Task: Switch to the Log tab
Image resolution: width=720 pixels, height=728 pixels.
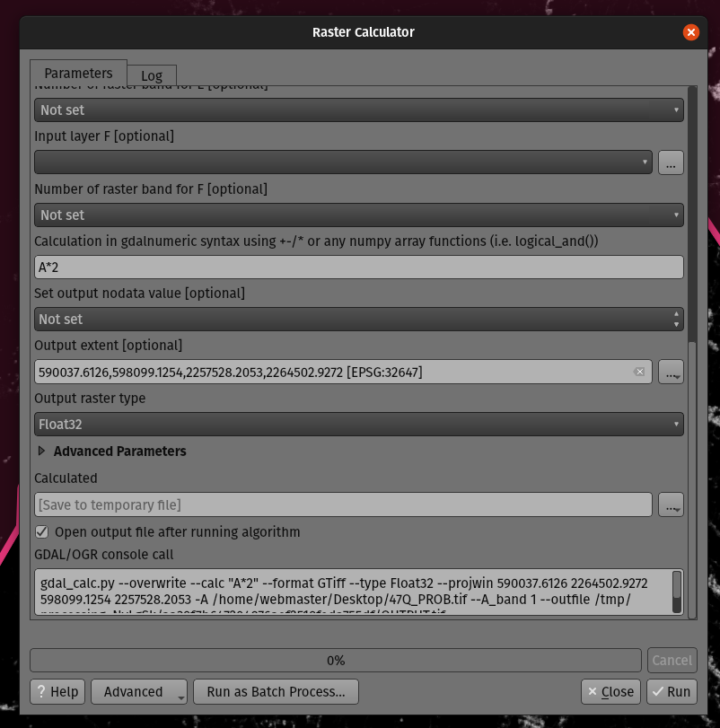Action: coord(152,75)
